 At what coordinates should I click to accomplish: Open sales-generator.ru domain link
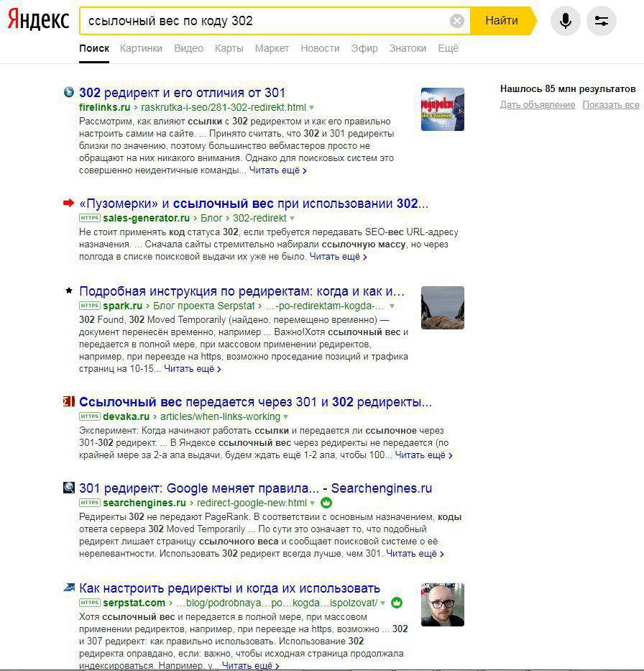click(146, 218)
